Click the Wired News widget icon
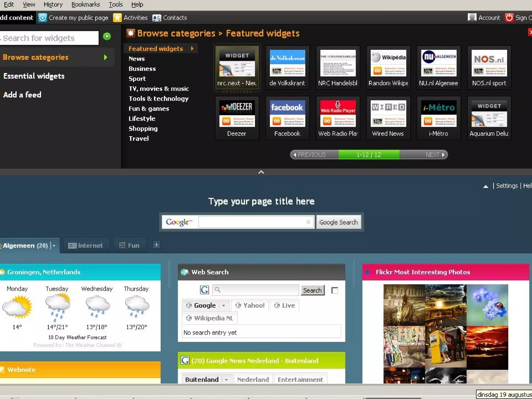Viewport: 532px width, 399px height. tap(388, 114)
